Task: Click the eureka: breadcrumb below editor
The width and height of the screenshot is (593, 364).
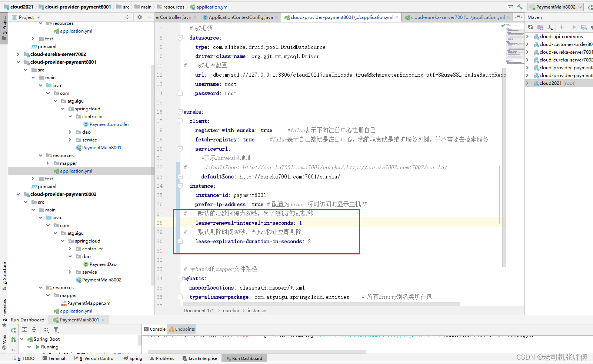Action: (x=231, y=310)
